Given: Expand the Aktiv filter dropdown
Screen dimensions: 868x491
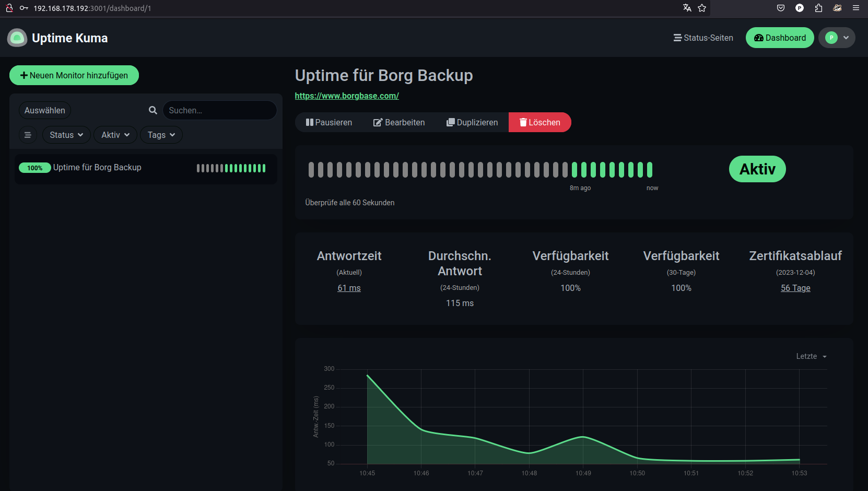Looking at the screenshot, I should (115, 135).
